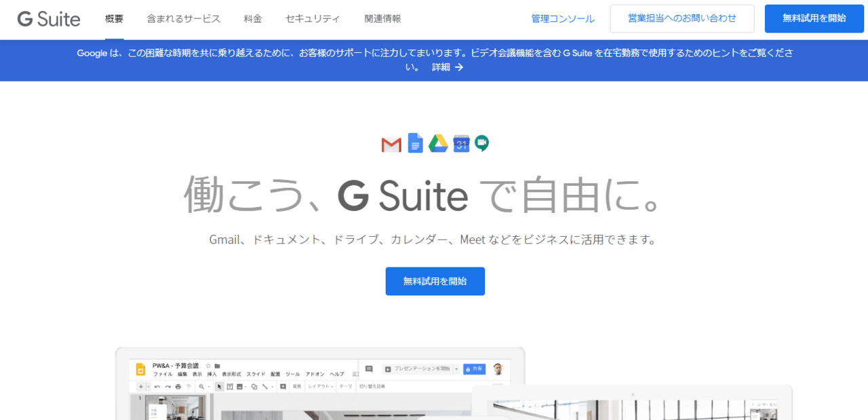
Task: Click the G Suite logo
Action: pos(49,19)
